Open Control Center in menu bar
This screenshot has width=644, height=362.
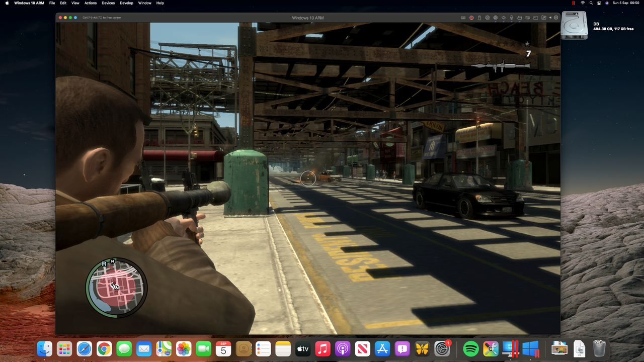(599, 3)
